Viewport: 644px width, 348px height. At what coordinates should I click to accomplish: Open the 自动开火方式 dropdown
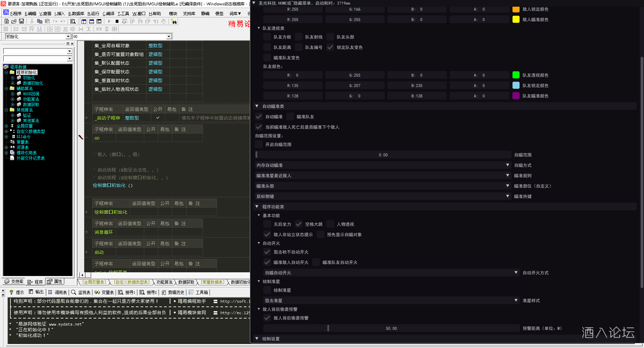click(x=391, y=273)
